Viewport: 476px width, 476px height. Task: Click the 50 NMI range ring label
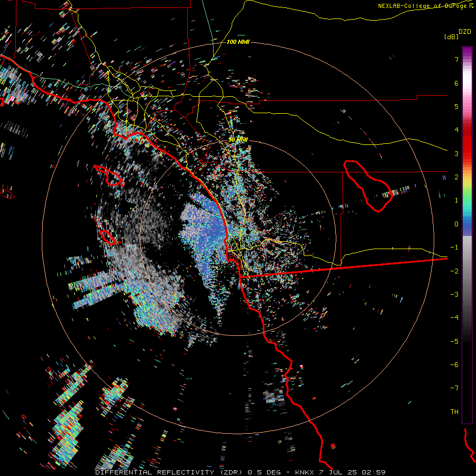238,140
